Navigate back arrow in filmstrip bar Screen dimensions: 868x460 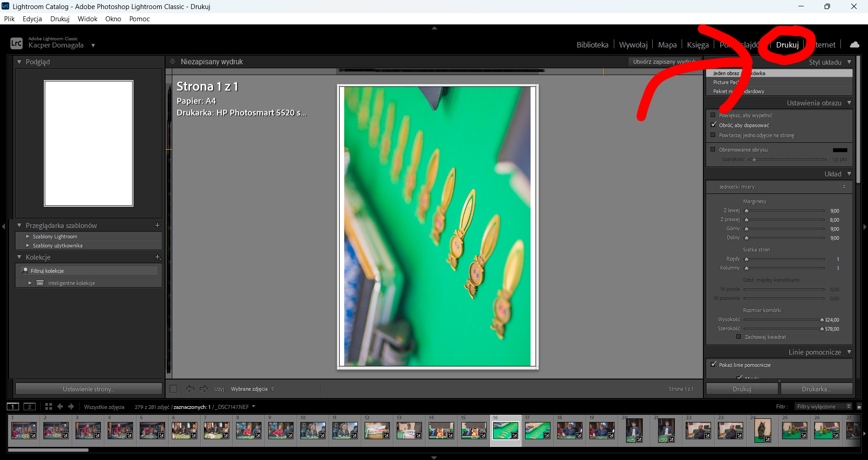click(x=60, y=407)
